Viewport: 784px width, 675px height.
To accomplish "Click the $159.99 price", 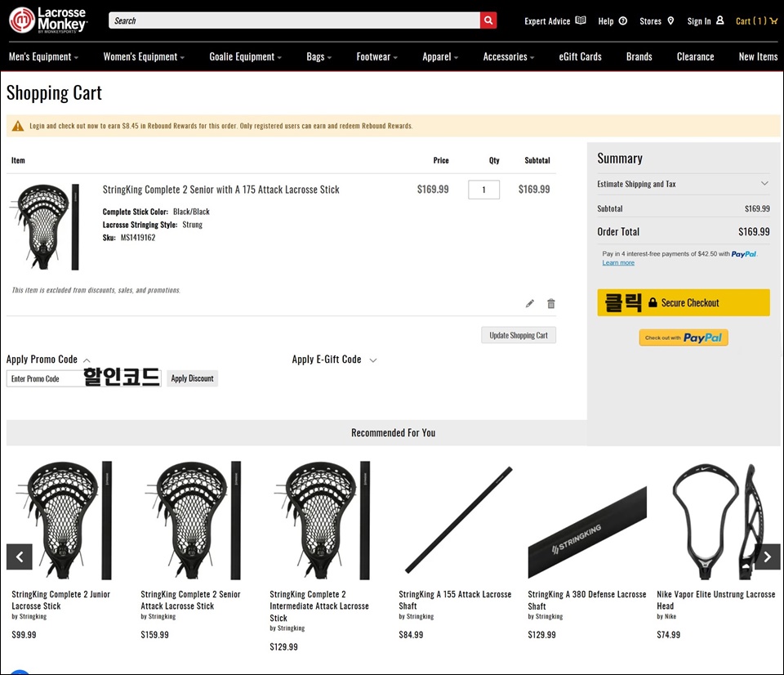I will click(154, 635).
